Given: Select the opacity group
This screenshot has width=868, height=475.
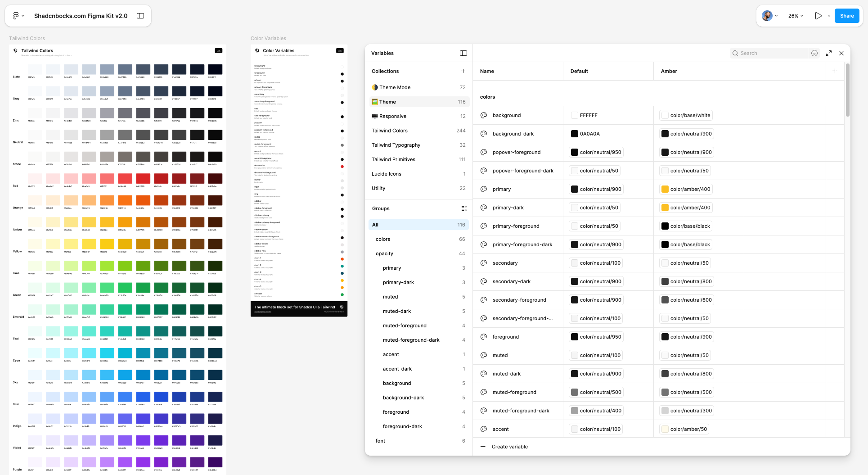Looking at the screenshot, I should point(418,253).
